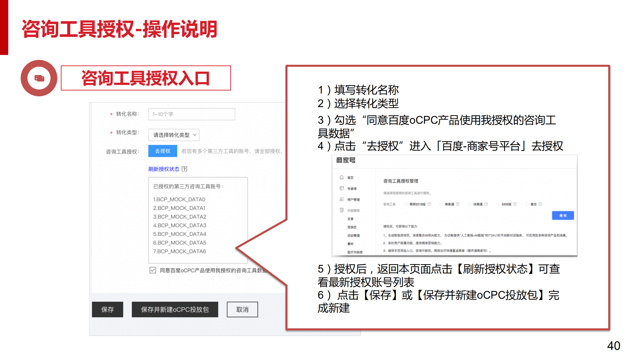This screenshot has height=362, width=644.
Task: Click the question mark beside 刷新授权状态
Action: 184,169
